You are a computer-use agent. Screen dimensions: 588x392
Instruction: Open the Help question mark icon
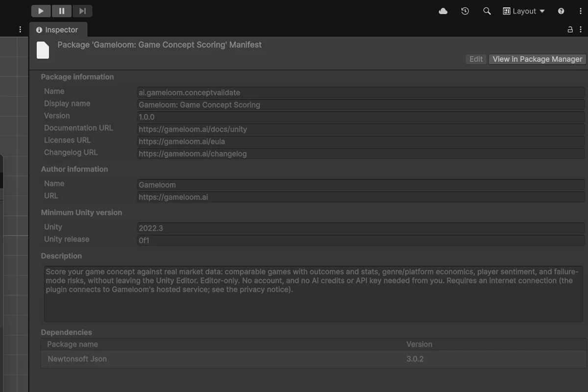(x=561, y=11)
